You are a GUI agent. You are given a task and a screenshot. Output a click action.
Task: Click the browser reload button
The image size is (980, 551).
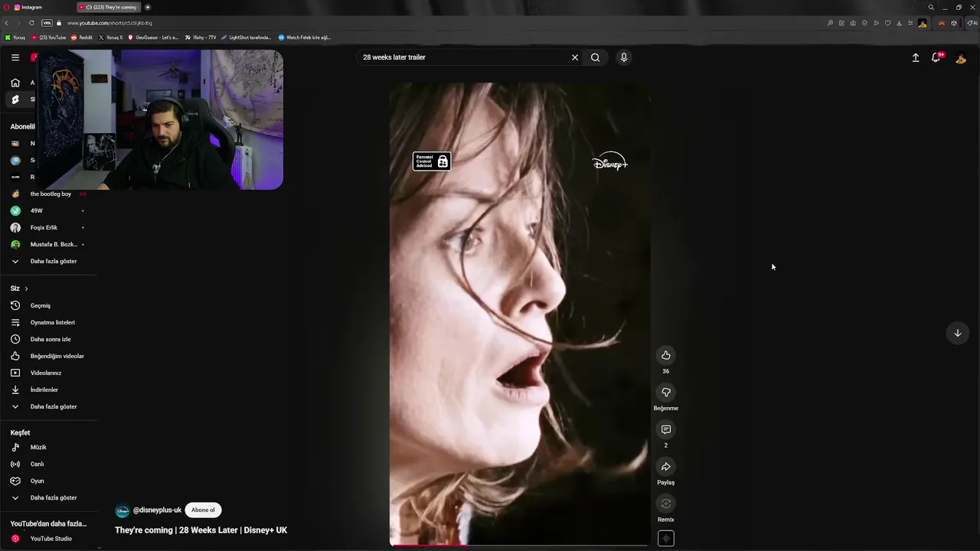(x=31, y=23)
